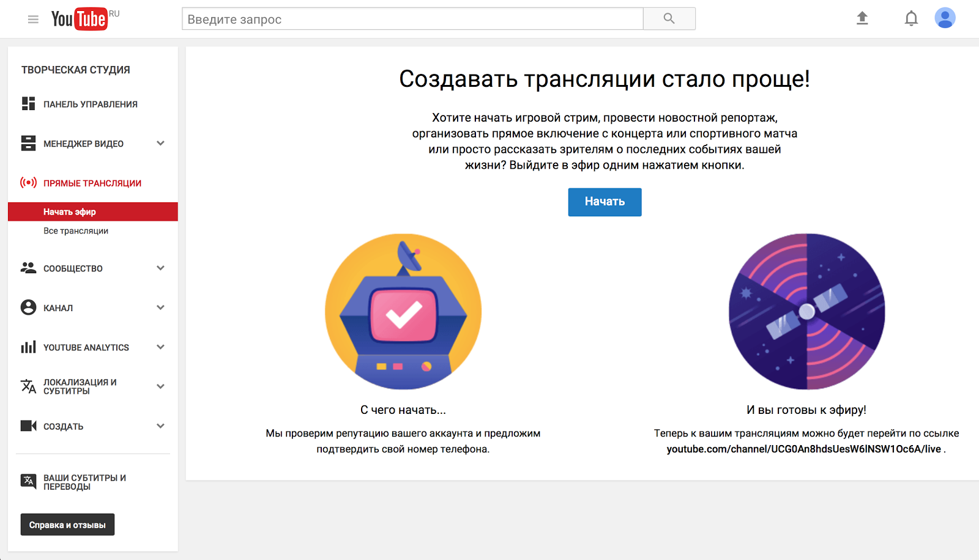Click the upload video icon
Screen dimensions: 979x560
(862, 18)
